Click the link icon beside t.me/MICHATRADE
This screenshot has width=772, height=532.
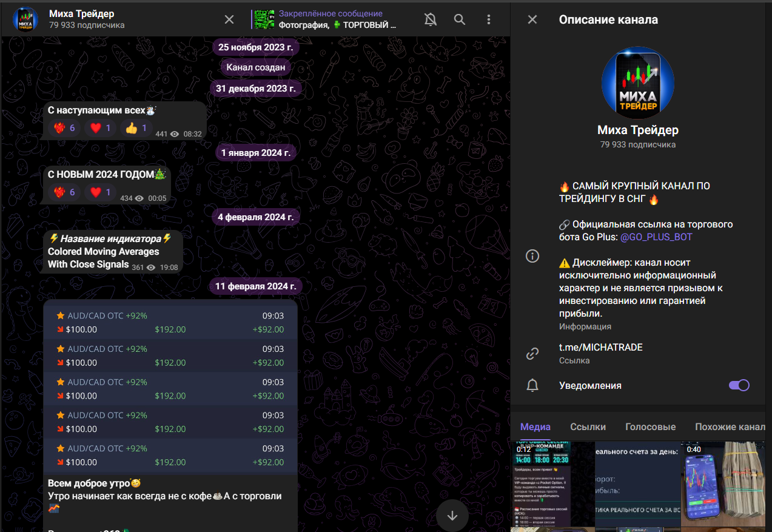[532, 353]
